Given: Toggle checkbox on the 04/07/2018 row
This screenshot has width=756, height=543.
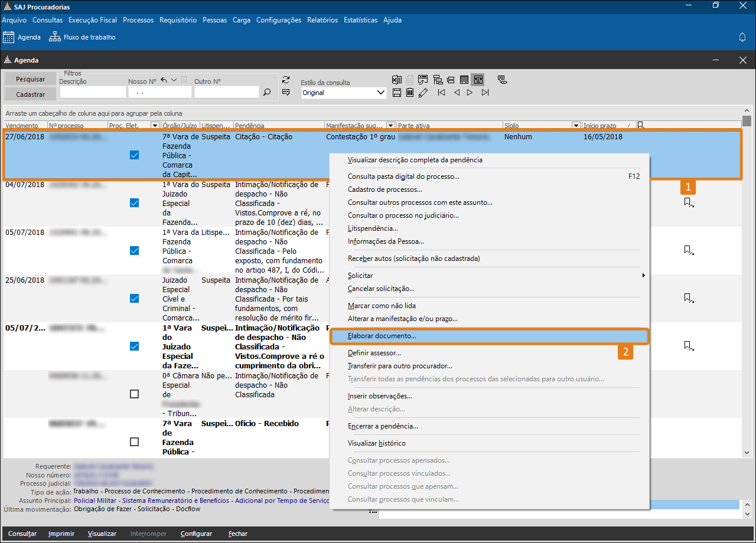Looking at the screenshot, I should coord(134,203).
